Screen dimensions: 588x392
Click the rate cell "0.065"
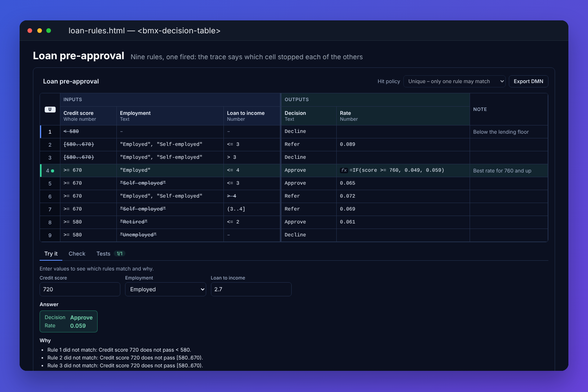point(403,183)
